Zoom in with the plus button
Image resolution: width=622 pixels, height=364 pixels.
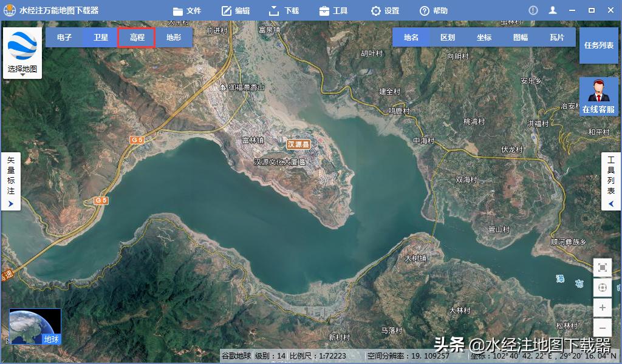pyautogui.click(x=602, y=308)
